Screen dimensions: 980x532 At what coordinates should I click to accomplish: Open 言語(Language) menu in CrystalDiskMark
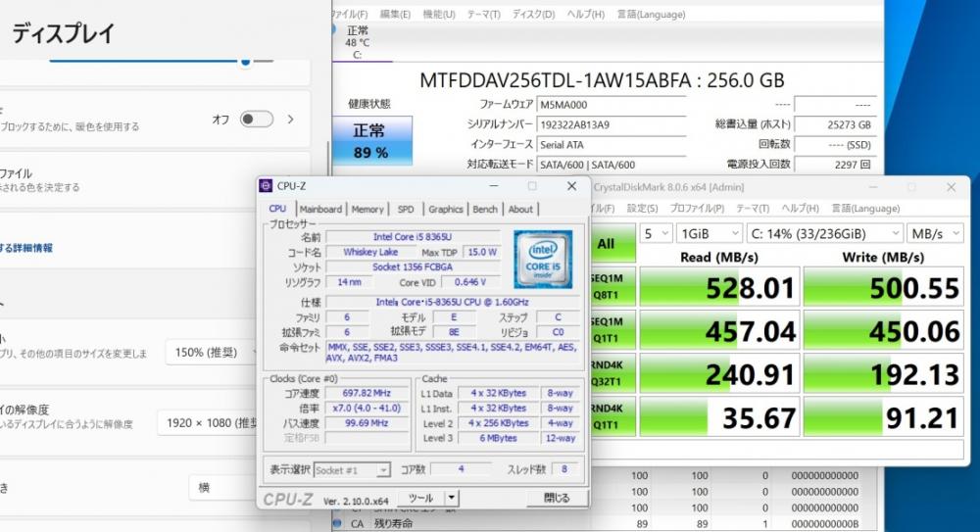(x=865, y=208)
